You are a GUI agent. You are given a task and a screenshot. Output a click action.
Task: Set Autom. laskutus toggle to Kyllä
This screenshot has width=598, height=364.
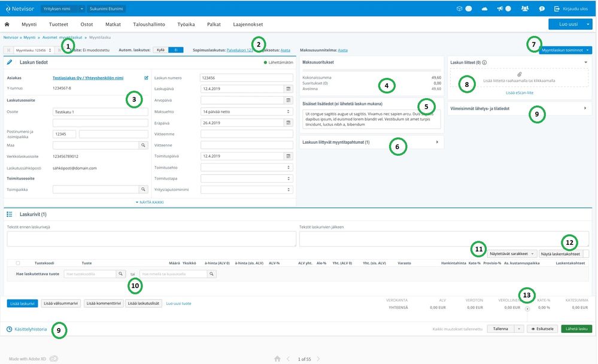(160, 50)
